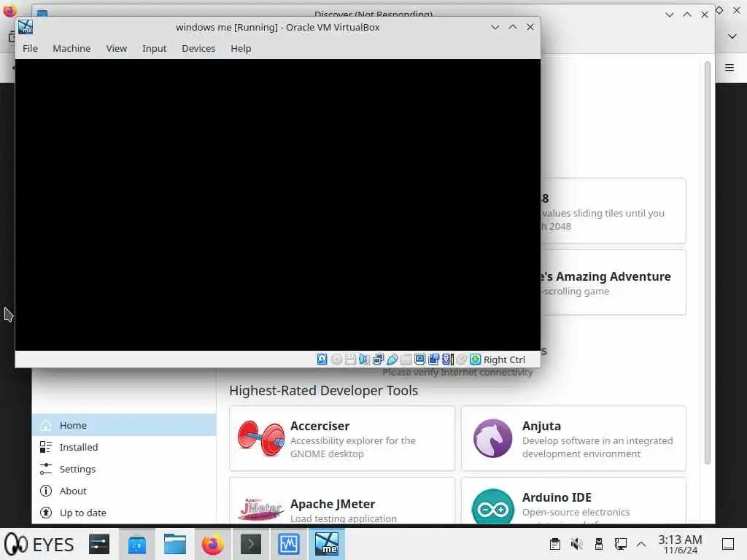Open the removable devices tray icon

coord(599,544)
